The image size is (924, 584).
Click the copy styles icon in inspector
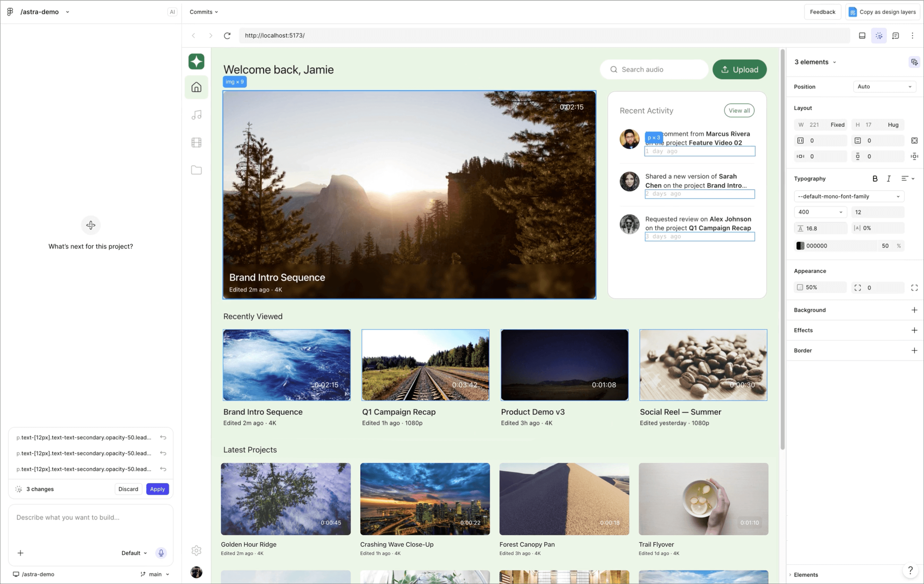pos(914,62)
